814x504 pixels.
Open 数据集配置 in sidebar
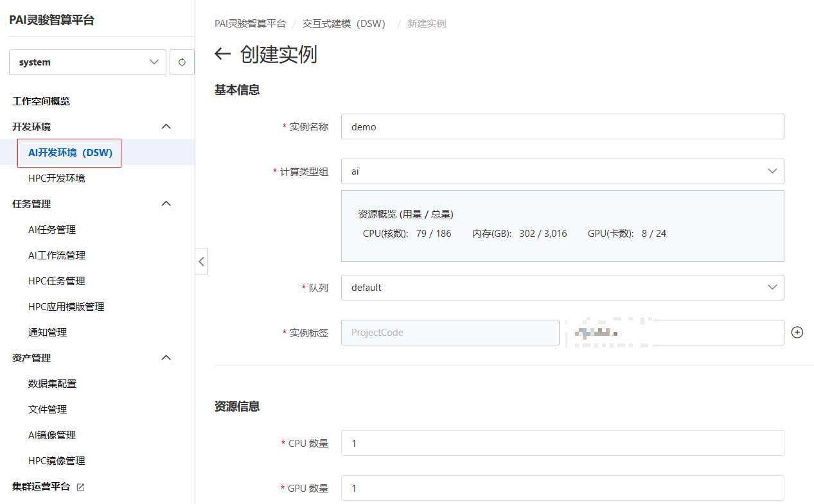click(x=52, y=383)
